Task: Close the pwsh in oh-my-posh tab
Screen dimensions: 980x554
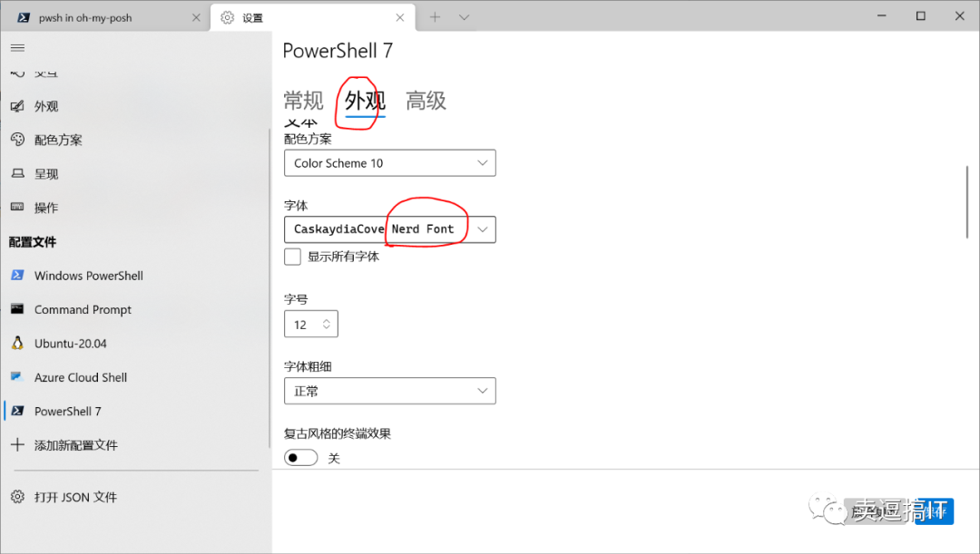Action: click(196, 17)
